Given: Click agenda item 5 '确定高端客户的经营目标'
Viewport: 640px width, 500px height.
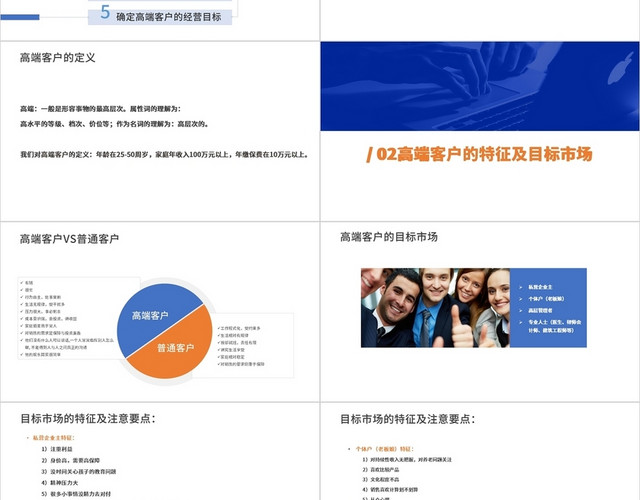Looking at the screenshot, I should [x=160, y=17].
